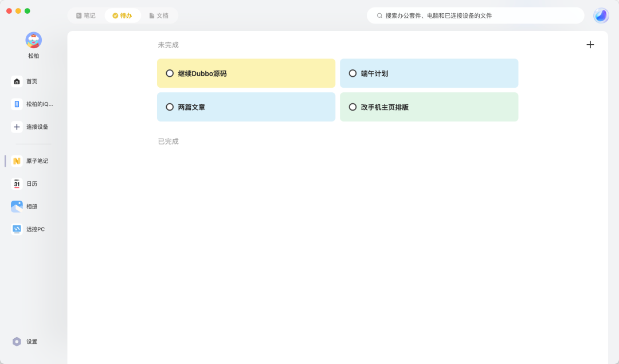The image size is (619, 364).
Task: Open the 设置 settings hexagon icon
Action: click(x=17, y=342)
